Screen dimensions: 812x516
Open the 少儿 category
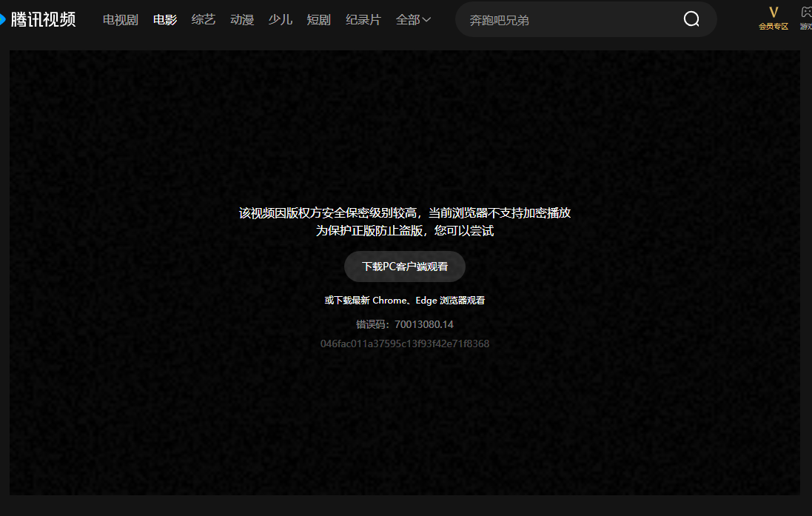[x=280, y=20]
